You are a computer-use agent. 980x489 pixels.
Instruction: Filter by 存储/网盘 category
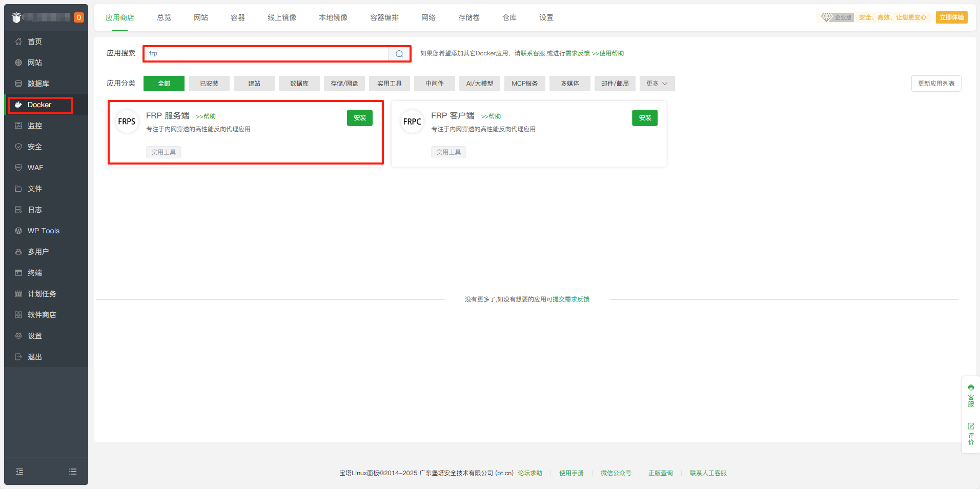[344, 84]
